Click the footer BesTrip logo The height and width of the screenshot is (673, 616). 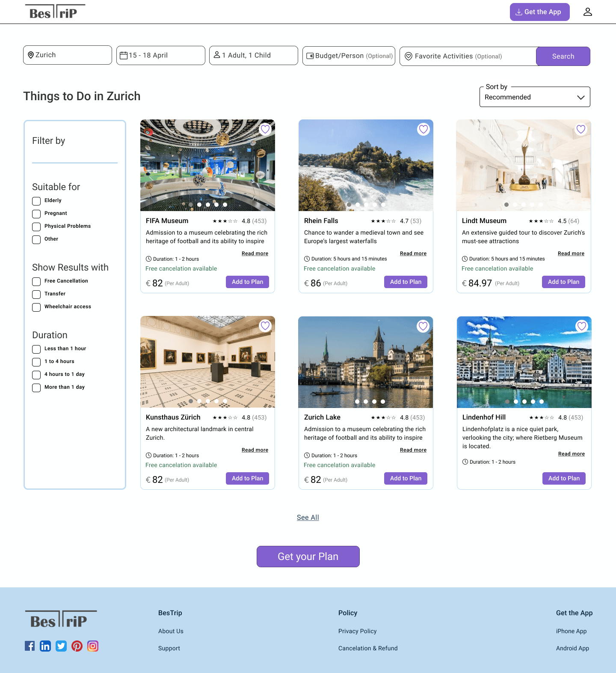point(61,619)
